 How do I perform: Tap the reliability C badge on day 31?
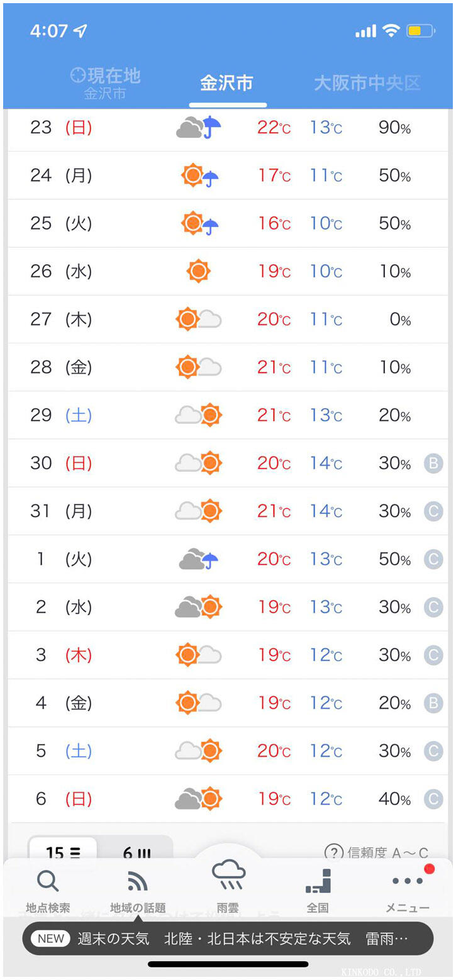tap(433, 511)
